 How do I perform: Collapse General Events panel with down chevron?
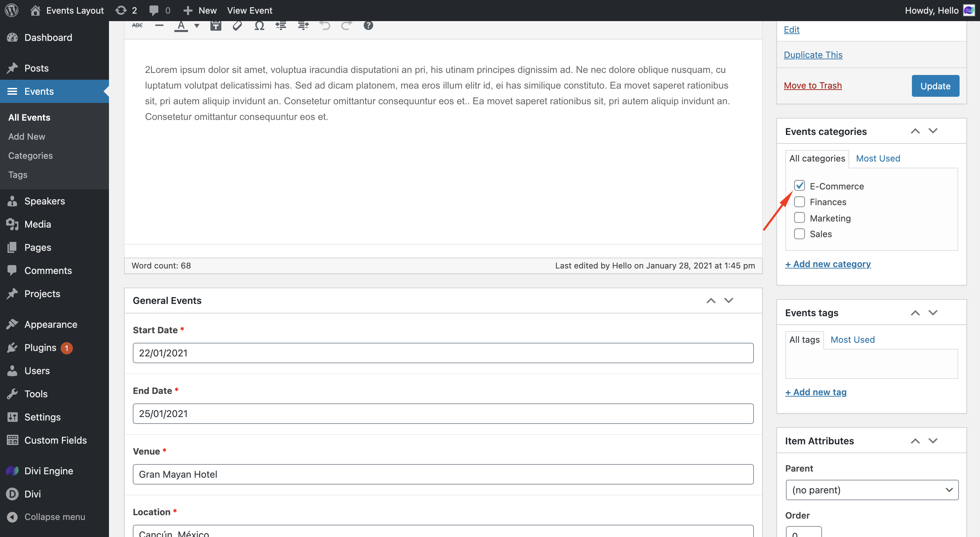click(729, 301)
